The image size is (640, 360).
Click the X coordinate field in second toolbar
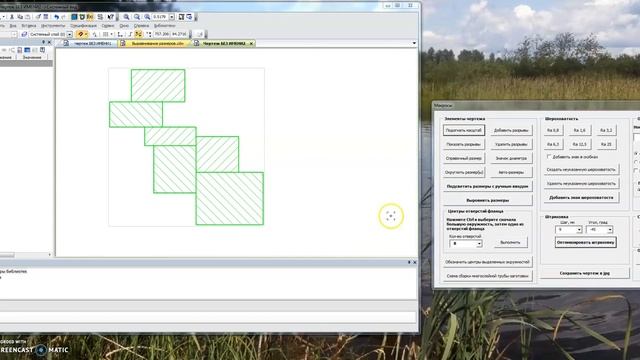pyautogui.click(x=162, y=34)
